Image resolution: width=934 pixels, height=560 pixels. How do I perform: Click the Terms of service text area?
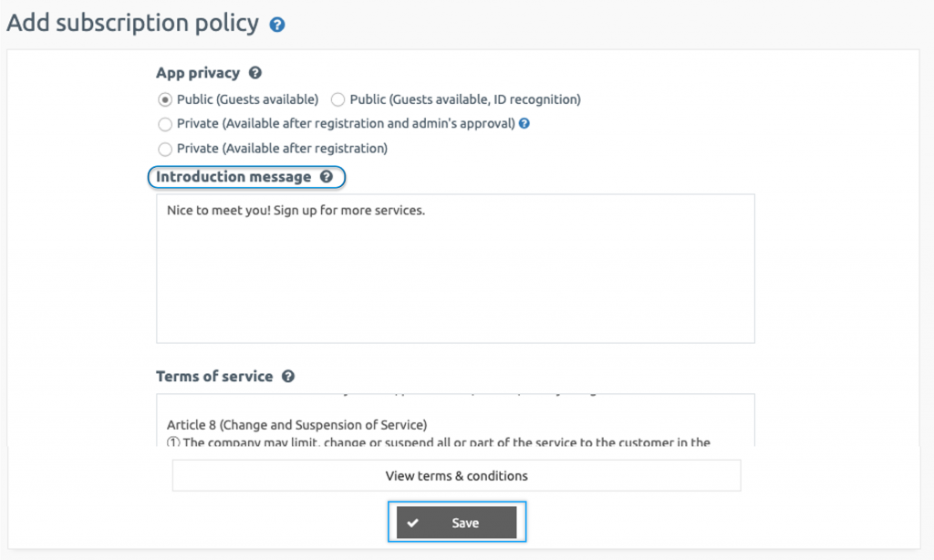click(455, 420)
